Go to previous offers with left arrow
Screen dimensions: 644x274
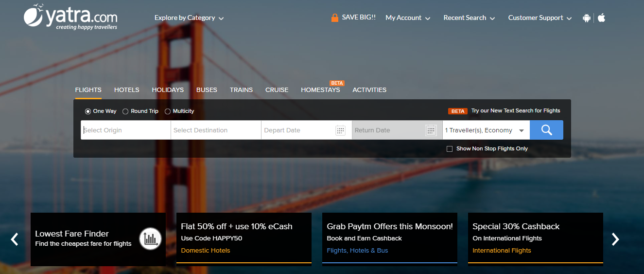[x=15, y=239]
